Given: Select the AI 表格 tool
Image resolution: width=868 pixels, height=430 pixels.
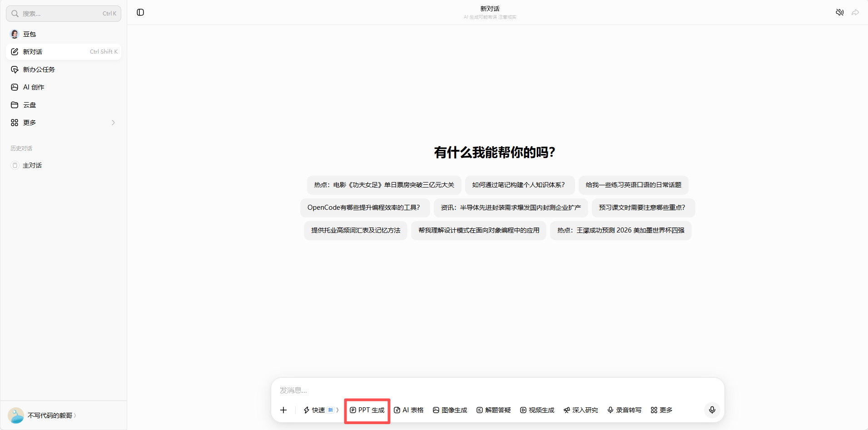Looking at the screenshot, I should pos(409,410).
